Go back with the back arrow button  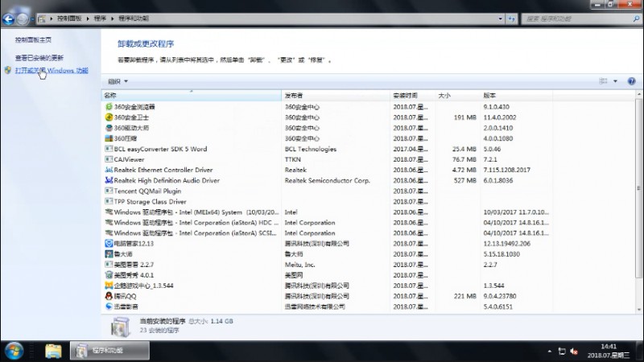(8, 19)
